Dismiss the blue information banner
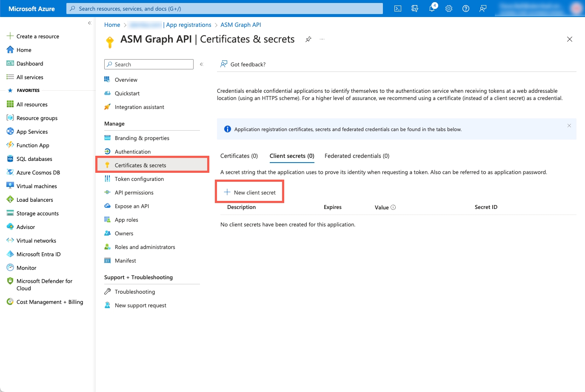Image resolution: width=585 pixels, height=392 pixels. tap(569, 126)
